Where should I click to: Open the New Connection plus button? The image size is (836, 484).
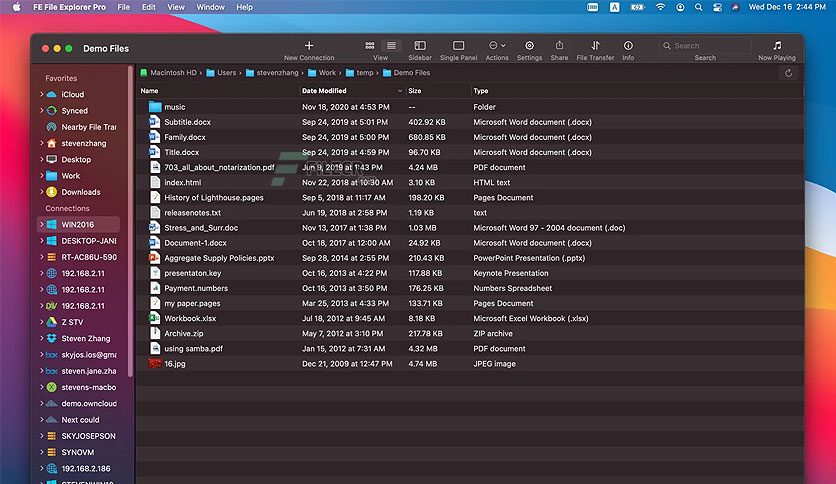pos(309,46)
